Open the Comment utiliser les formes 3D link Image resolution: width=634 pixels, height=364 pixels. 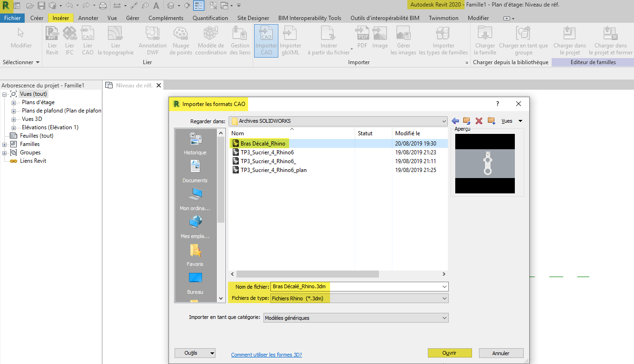click(x=266, y=354)
